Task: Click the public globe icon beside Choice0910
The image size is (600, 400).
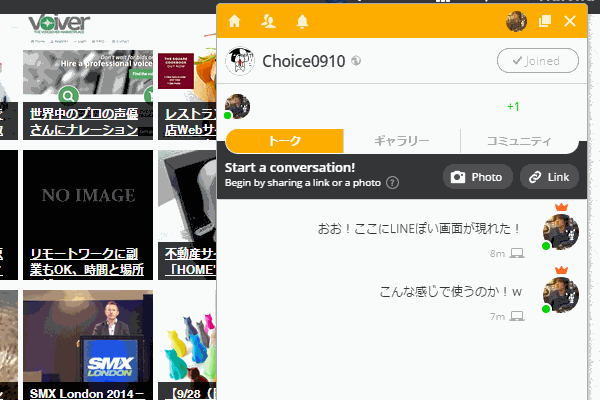Action: click(356, 60)
